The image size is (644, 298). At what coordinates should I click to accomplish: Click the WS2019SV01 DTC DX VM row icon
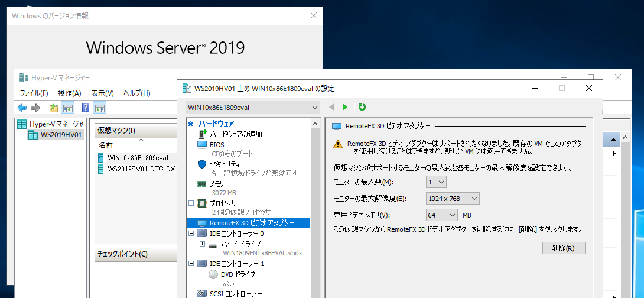pos(101,169)
